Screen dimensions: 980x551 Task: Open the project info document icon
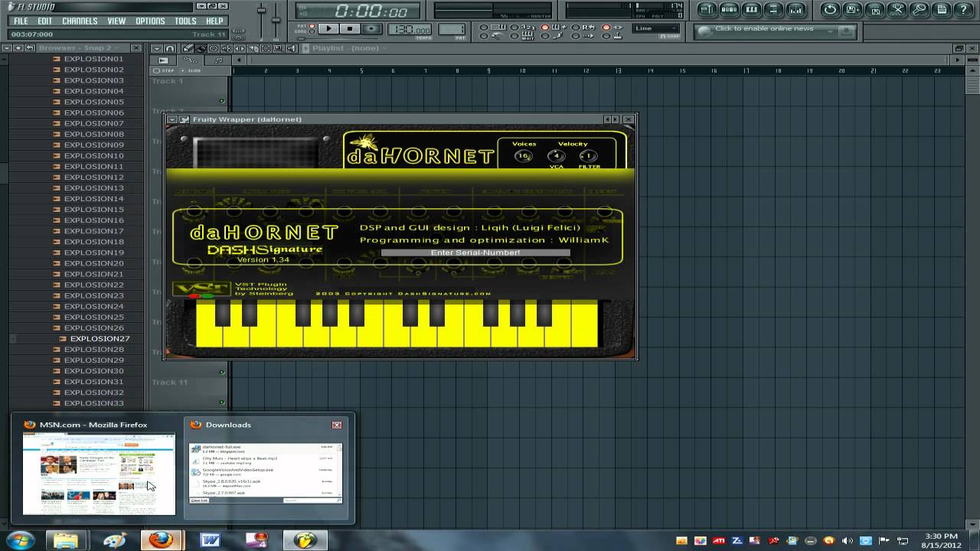coord(942,10)
